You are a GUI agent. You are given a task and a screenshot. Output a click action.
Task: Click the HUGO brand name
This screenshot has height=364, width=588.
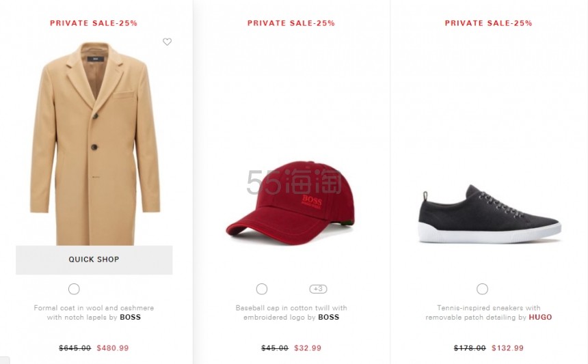(x=540, y=318)
